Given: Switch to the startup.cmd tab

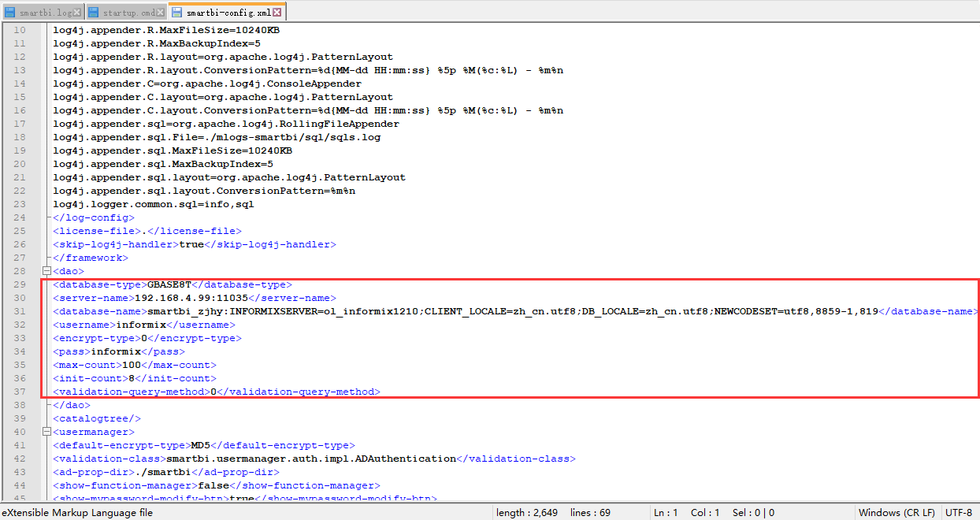Looking at the screenshot, I should click(x=125, y=12).
